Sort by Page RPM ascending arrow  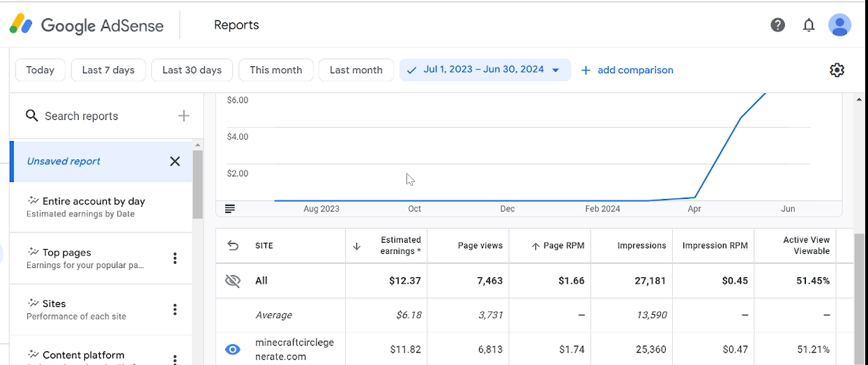pos(535,246)
